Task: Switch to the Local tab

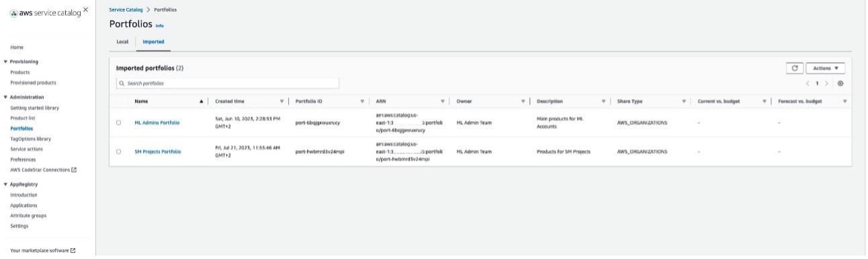Action: click(x=122, y=42)
